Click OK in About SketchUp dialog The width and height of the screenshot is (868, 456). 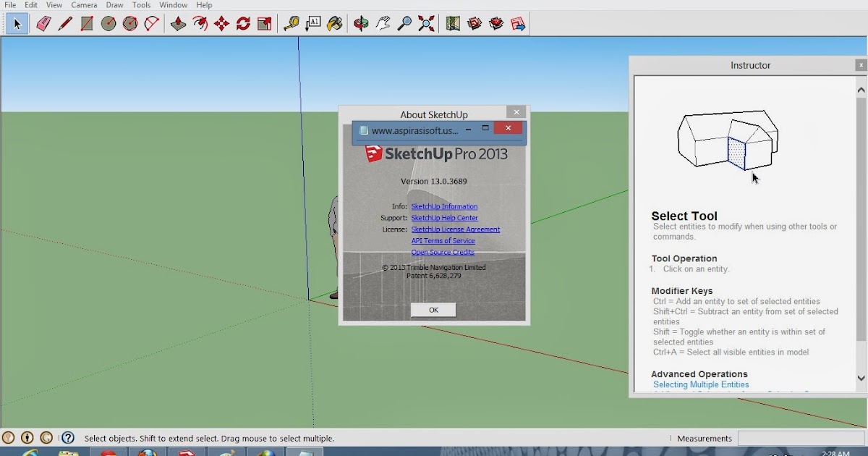[x=433, y=310]
